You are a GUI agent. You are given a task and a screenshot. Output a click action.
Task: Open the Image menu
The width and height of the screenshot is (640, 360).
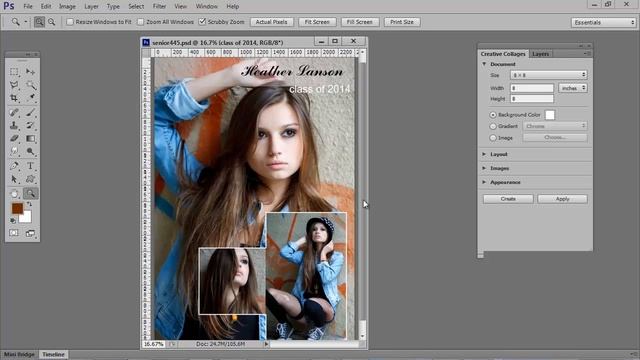[67, 7]
